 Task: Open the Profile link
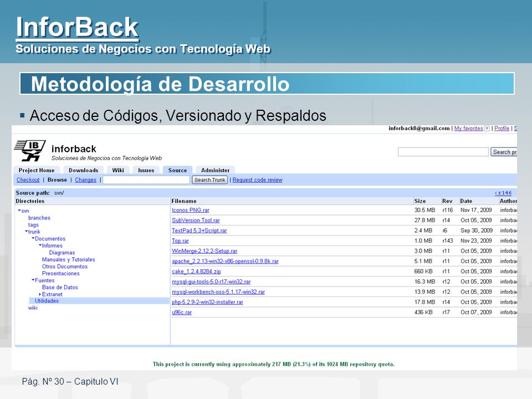coord(502,128)
